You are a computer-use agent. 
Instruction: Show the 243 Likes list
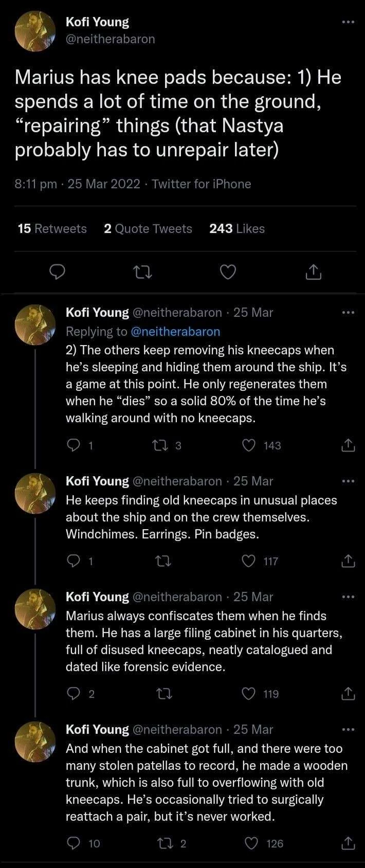coord(236,229)
